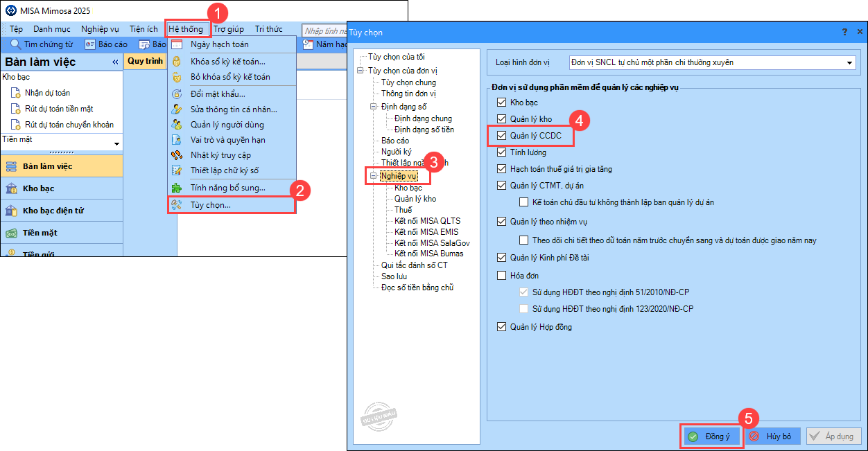Viewport: 868px width, 451px height.
Task: Confirm with the Đồng ý button
Action: point(711,436)
